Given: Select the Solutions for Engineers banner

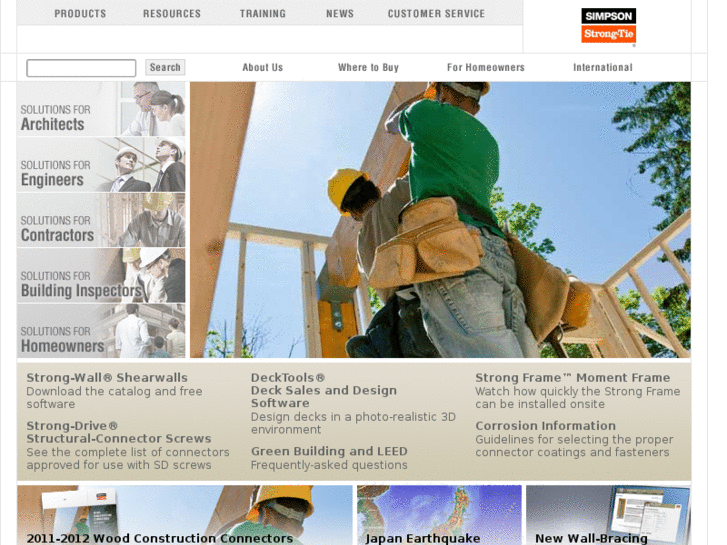Looking at the screenshot, I should (x=101, y=165).
